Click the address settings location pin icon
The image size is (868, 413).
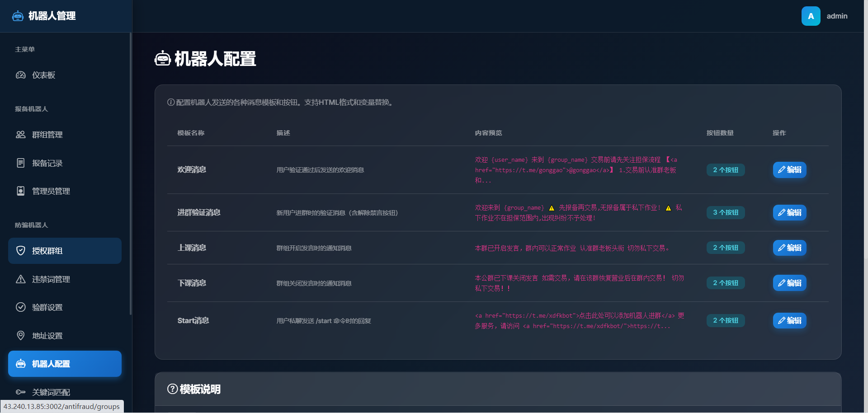click(21, 335)
